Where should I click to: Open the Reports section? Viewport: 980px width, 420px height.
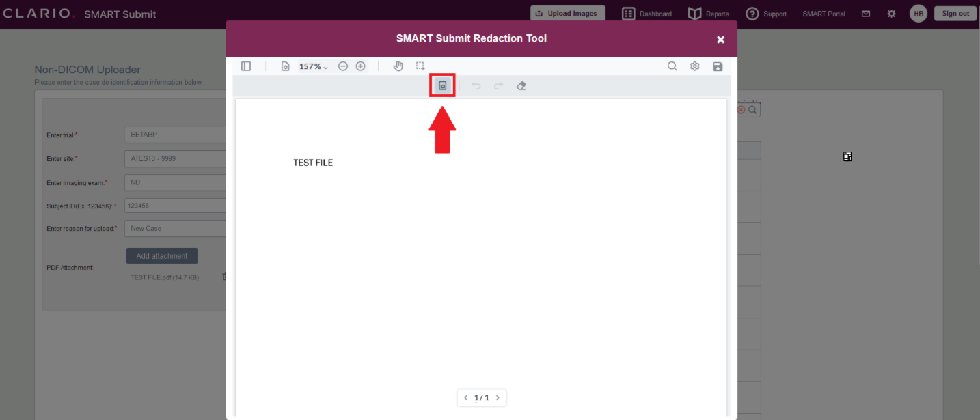[708, 13]
